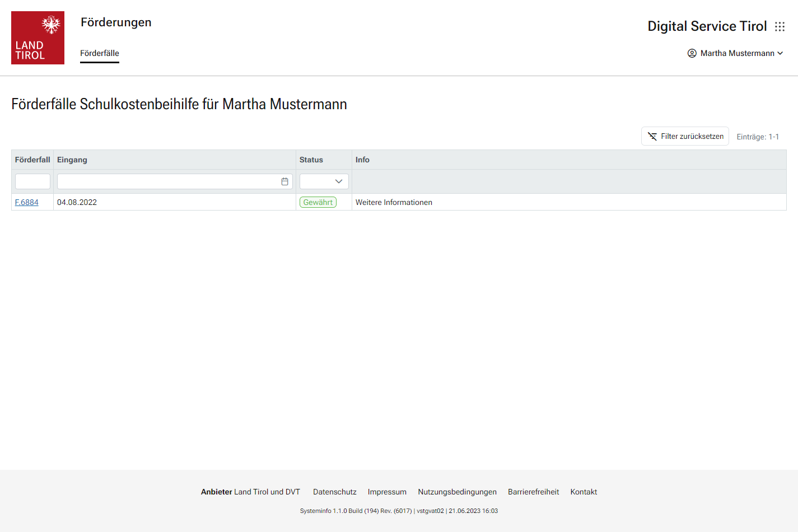Open the apps grid icon
Viewport: 798px width, 532px height.
tap(780, 27)
